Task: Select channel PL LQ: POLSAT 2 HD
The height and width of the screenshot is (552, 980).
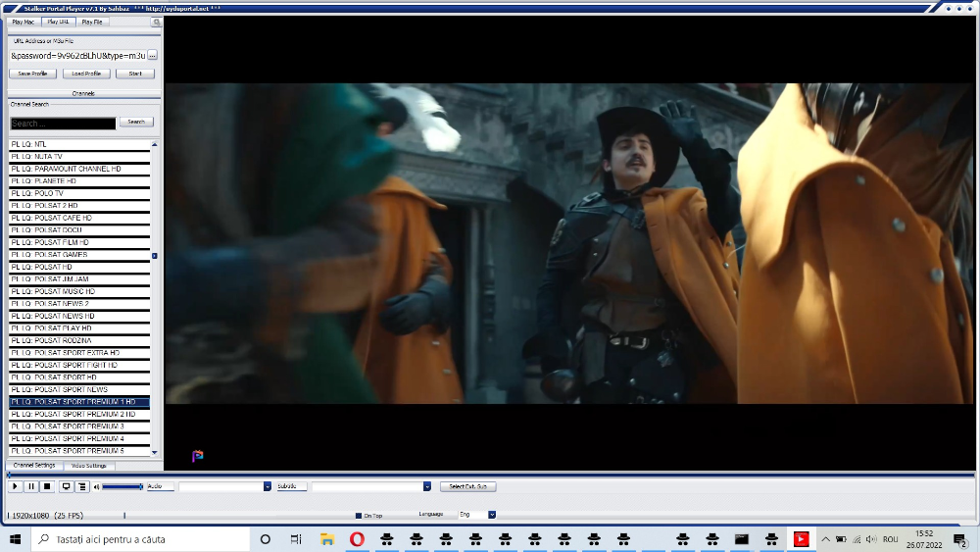Action: [79, 206]
